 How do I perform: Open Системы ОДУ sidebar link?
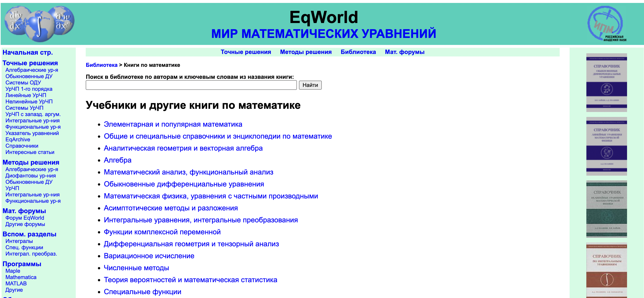coord(23,83)
